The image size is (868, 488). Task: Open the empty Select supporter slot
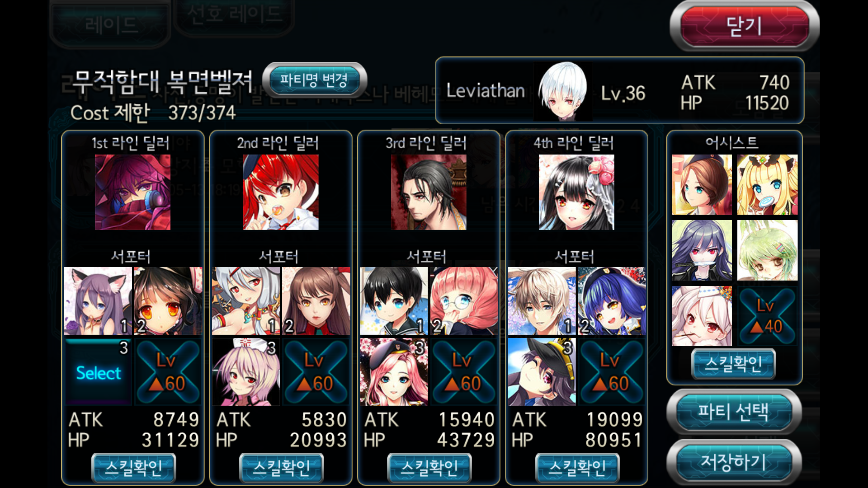click(x=98, y=372)
